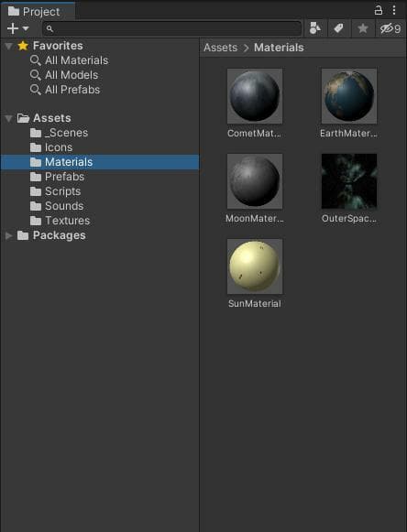This screenshot has height=532, width=407.
Task: Click the SunMaterial asset name label
Action: [x=255, y=303]
